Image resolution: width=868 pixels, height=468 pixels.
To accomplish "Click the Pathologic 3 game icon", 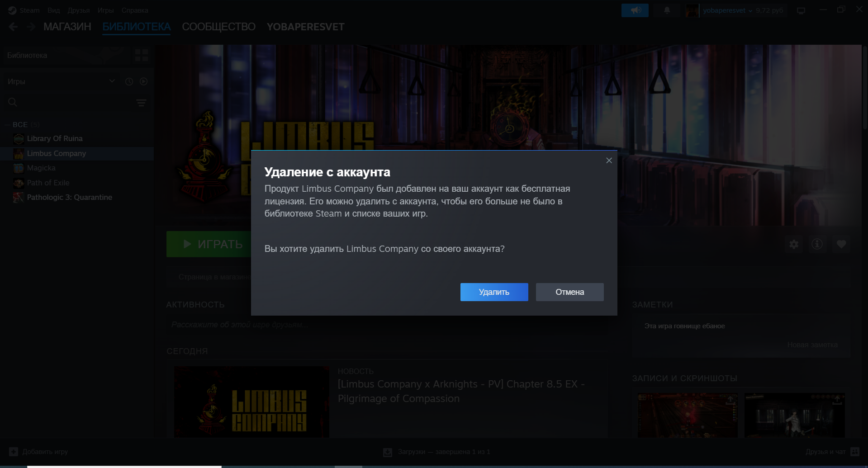I will pyautogui.click(x=19, y=198).
